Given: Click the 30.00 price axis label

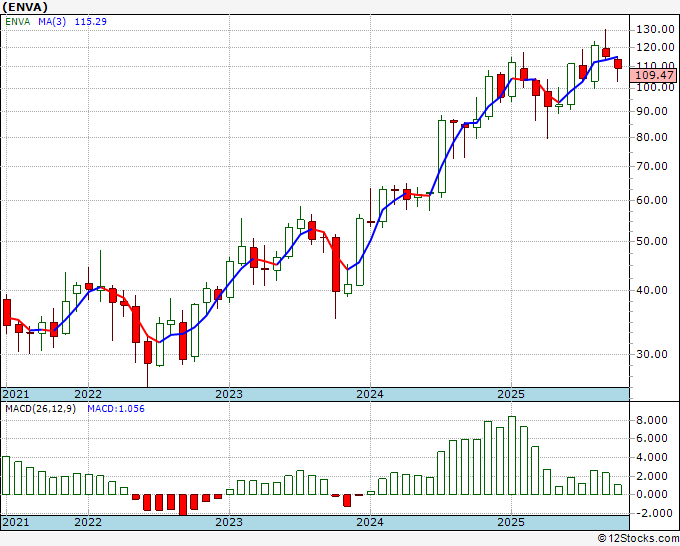Looking at the screenshot, I should (652, 354).
